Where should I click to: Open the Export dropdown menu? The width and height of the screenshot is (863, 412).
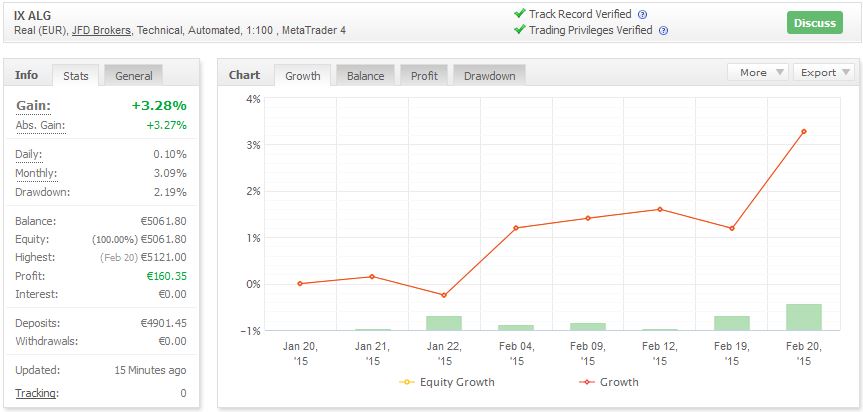825,72
